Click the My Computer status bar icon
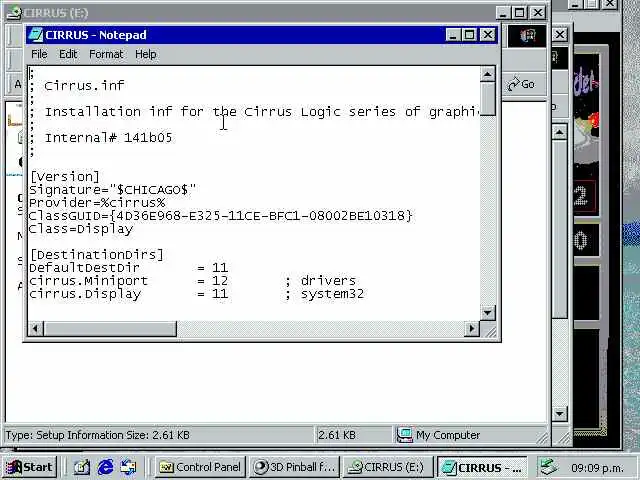This screenshot has height=480, width=640. [x=405, y=435]
